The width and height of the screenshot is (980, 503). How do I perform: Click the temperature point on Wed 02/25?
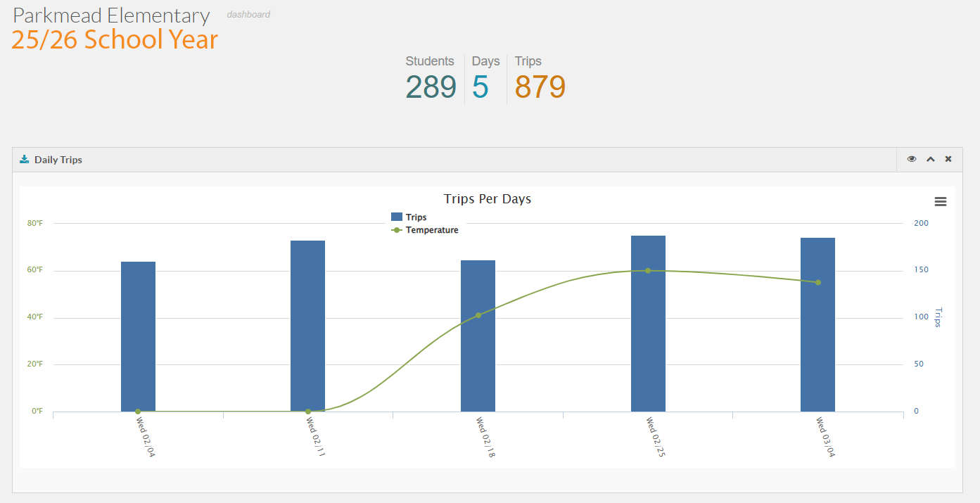648,270
